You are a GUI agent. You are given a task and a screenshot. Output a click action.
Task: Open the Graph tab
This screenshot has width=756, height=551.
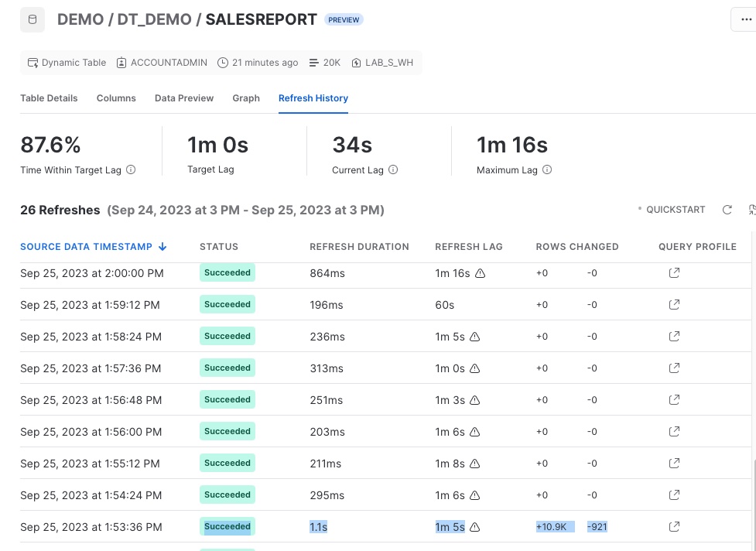pos(246,98)
